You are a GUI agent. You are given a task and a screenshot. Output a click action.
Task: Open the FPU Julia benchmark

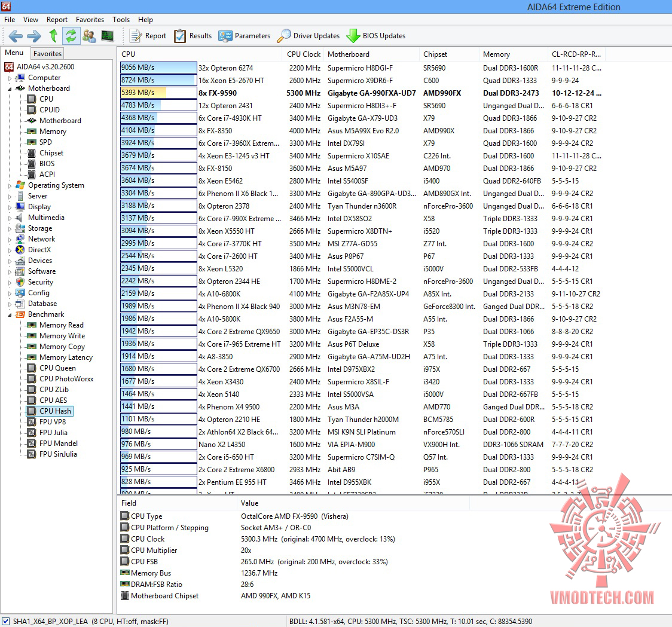(53, 433)
